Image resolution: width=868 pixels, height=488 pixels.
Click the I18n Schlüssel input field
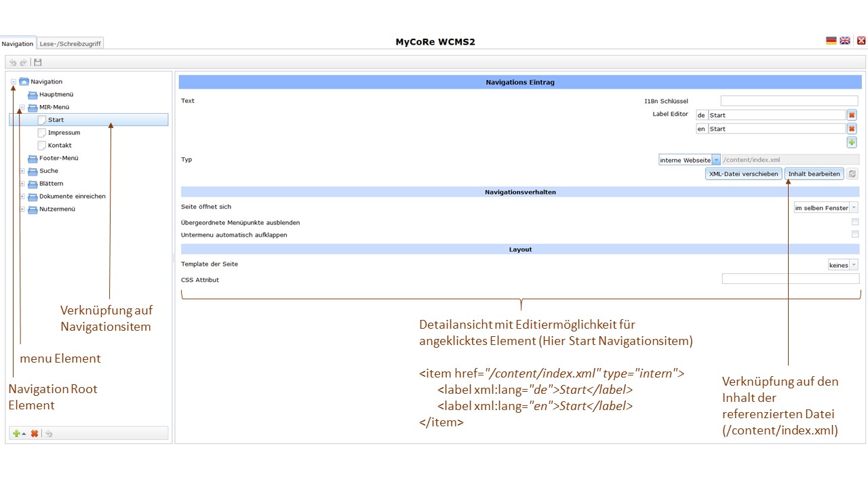[789, 101]
